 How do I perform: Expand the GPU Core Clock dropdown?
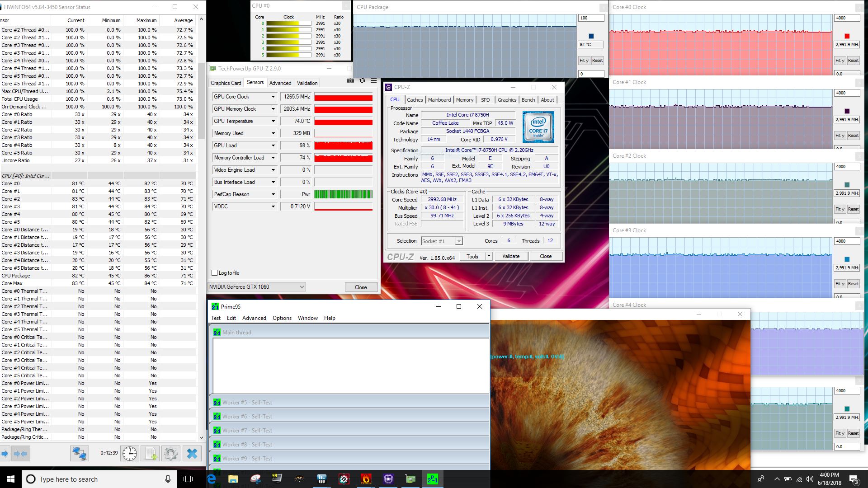[273, 97]
